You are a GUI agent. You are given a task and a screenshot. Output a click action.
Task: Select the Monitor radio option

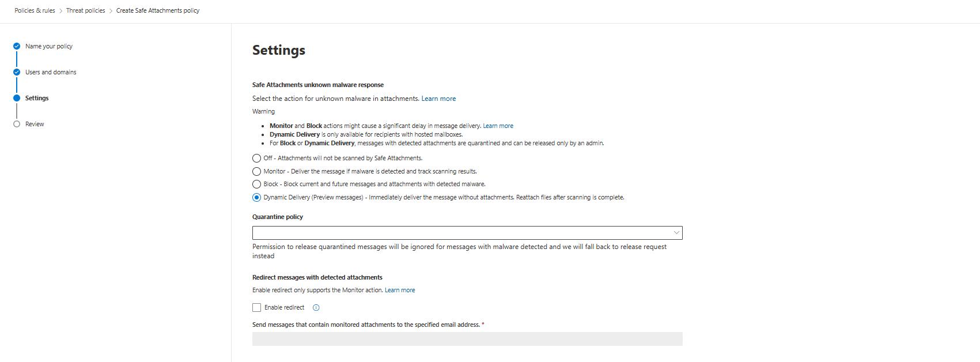(x=257, y=171)
